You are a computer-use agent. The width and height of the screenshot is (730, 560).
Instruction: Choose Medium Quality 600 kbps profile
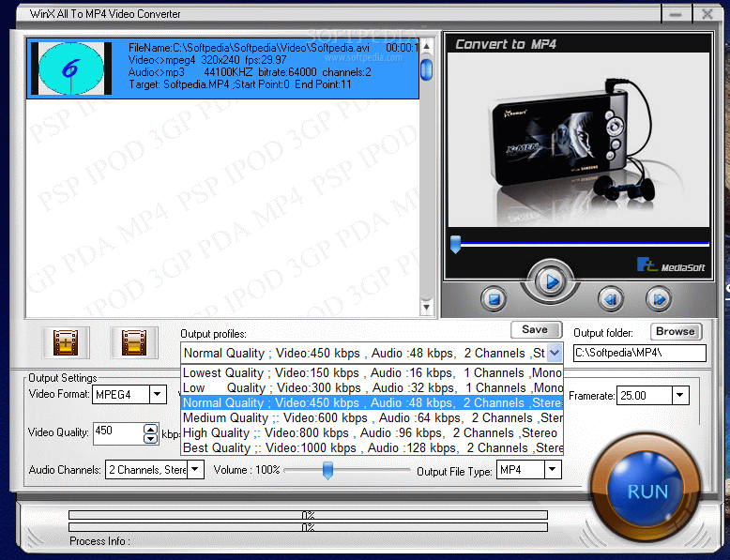[x=372, y=417]
